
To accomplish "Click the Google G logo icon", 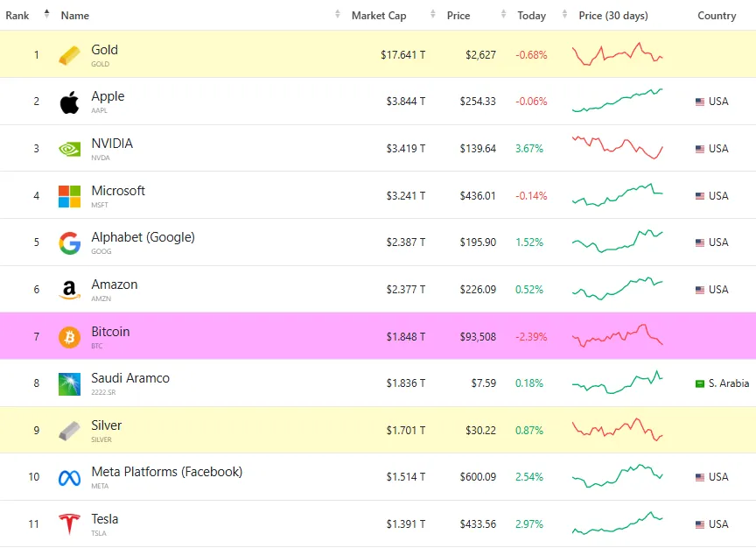I will [x=69, y=242].
